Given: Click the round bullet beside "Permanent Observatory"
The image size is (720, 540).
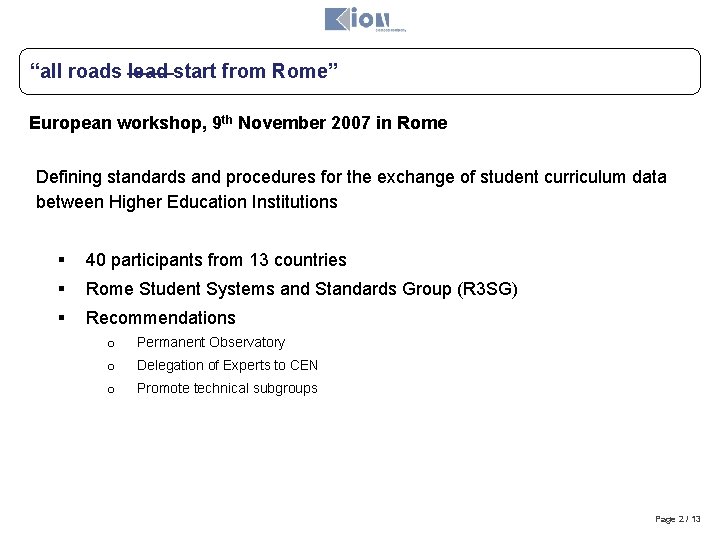Looking at the screenshot, I should pos(113,343).
